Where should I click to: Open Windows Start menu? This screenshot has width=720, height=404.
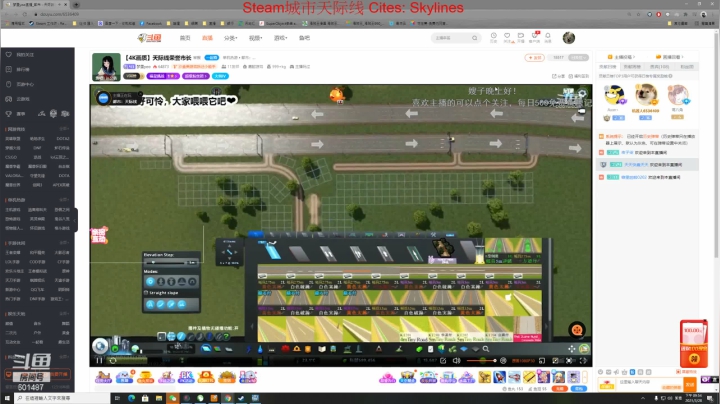click(x=7, y=398)
